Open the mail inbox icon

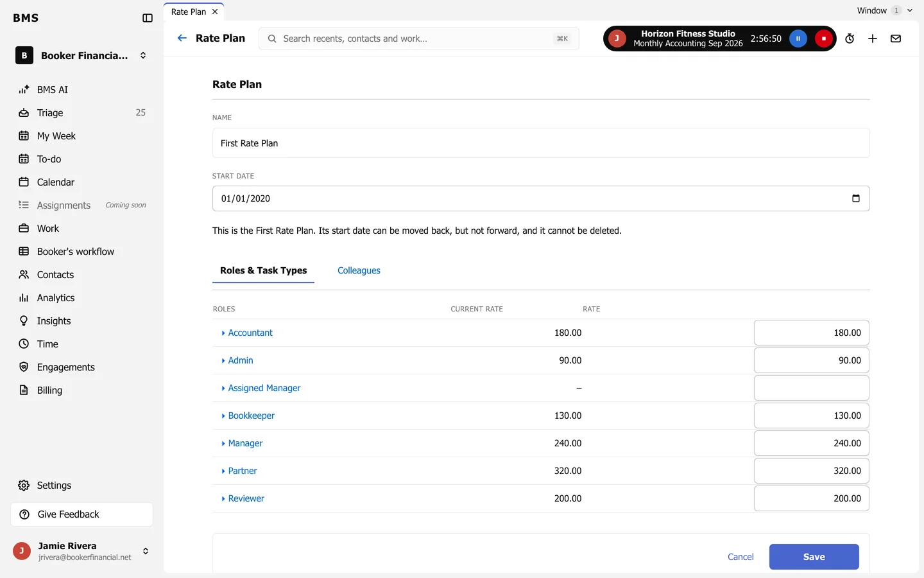(896, 39)
